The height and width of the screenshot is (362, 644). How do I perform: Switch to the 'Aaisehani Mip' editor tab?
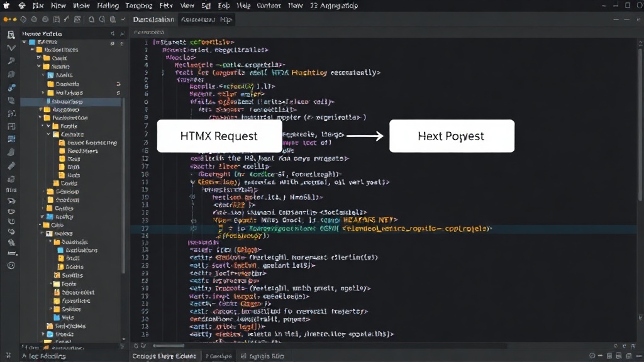(206, 19)
